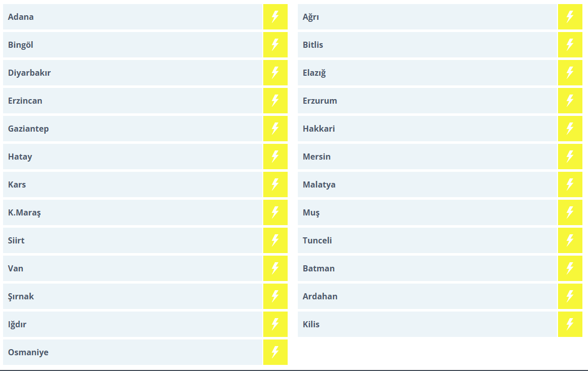Open the Bingöl city entry
The width and height of the screenshot is (588, 371).
point(21,45)
